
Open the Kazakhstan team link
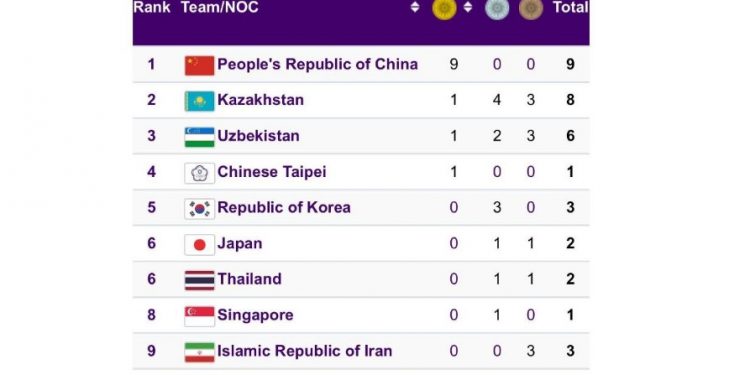pos(261,100)
